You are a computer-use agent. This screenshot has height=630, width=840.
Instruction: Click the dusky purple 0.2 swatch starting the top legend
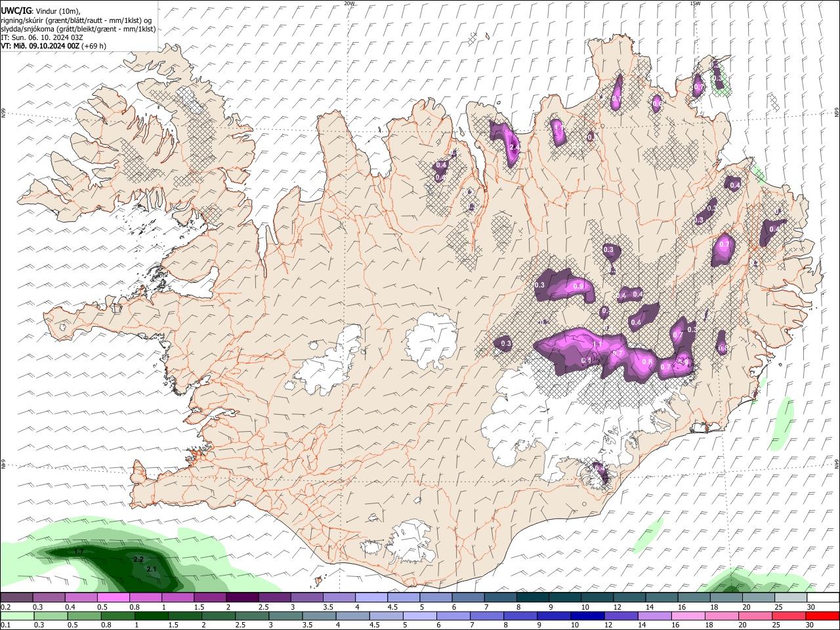coord(16,598)
